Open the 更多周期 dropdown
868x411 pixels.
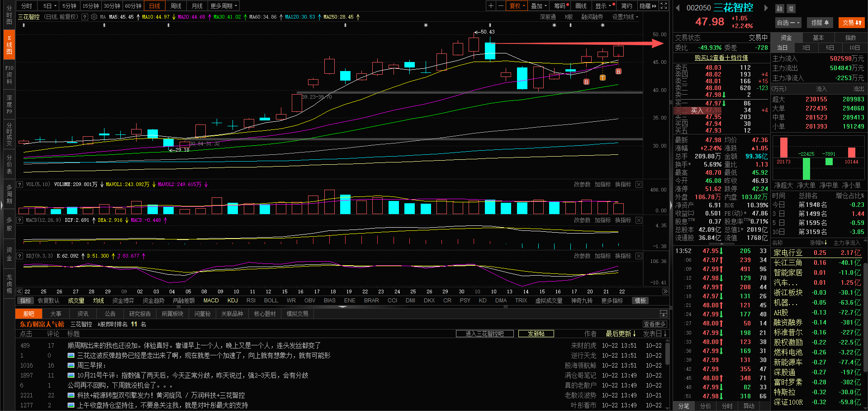click(x=223, y=6)
